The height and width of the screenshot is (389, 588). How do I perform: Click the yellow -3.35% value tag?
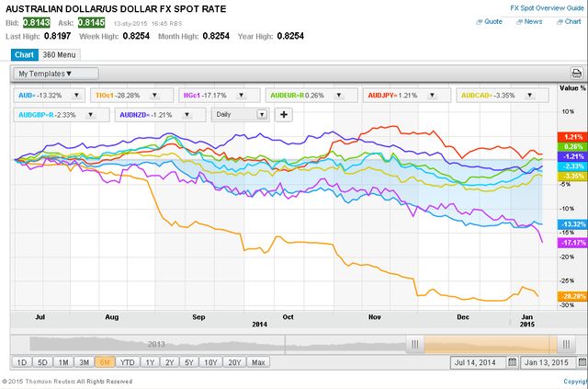(x=571, y=176)
